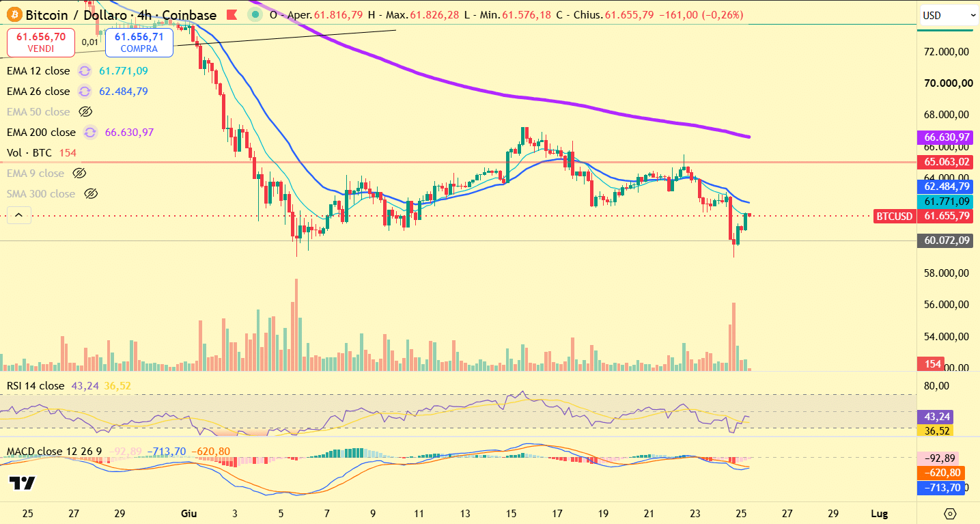Viewport: 980px width, 524px height.
Task: Select the Vol · BTC legend label
Action: click(29, 153)
